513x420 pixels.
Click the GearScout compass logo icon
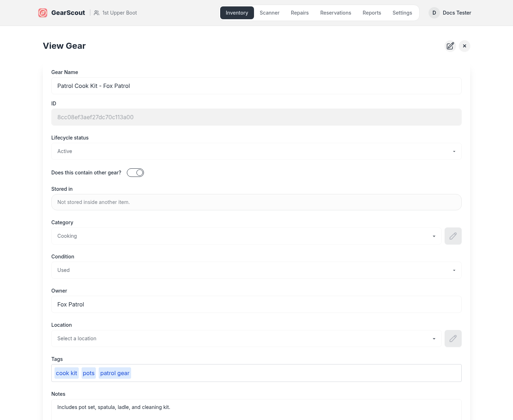point(43,13)
